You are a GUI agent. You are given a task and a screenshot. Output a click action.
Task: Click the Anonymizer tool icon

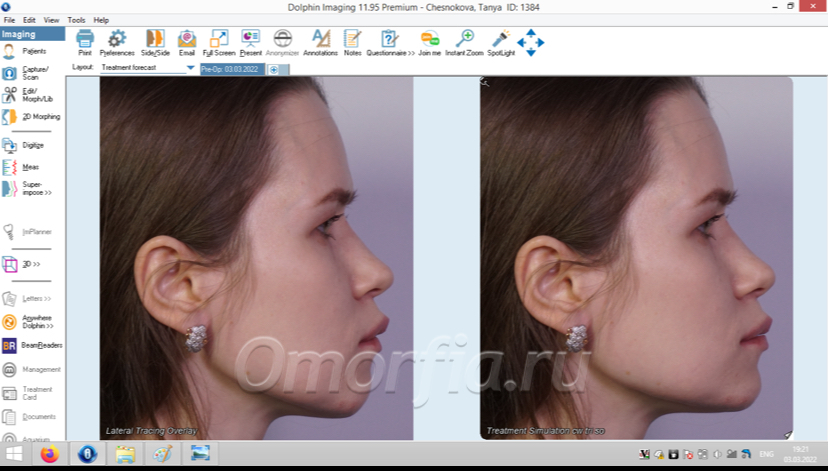click(283, 42)
